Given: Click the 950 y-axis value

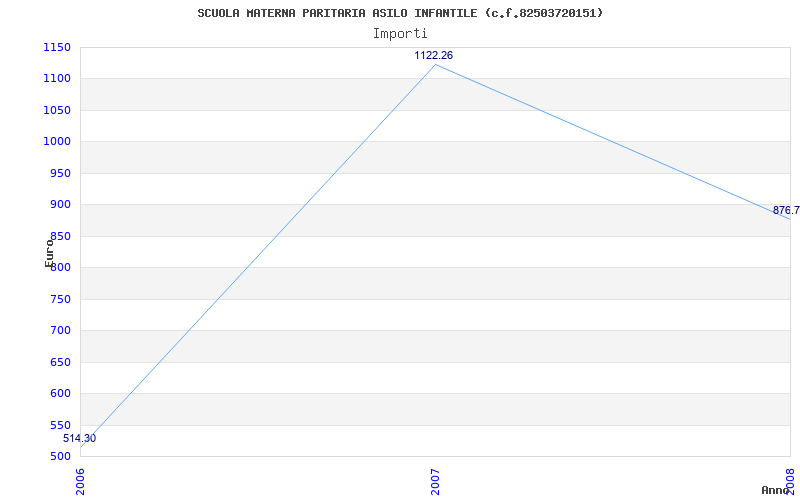Looking at the screenshot, I should click(x=60, y=173).
